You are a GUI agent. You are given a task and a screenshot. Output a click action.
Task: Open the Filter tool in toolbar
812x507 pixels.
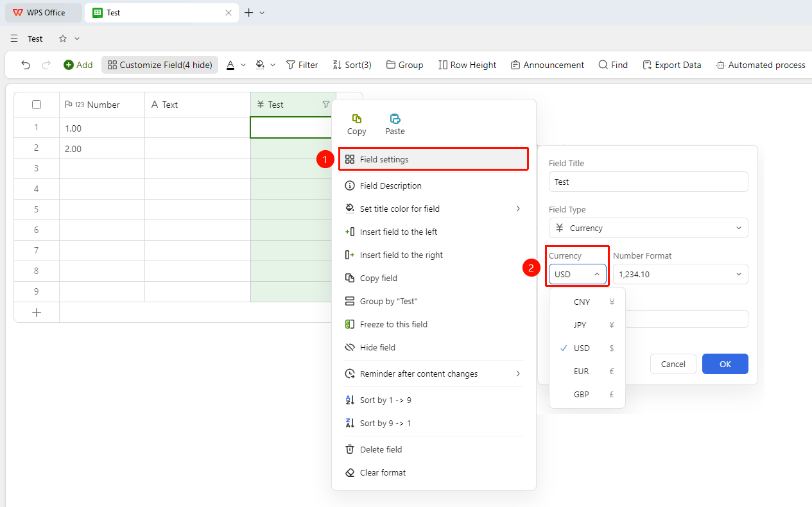pos(302,65)
